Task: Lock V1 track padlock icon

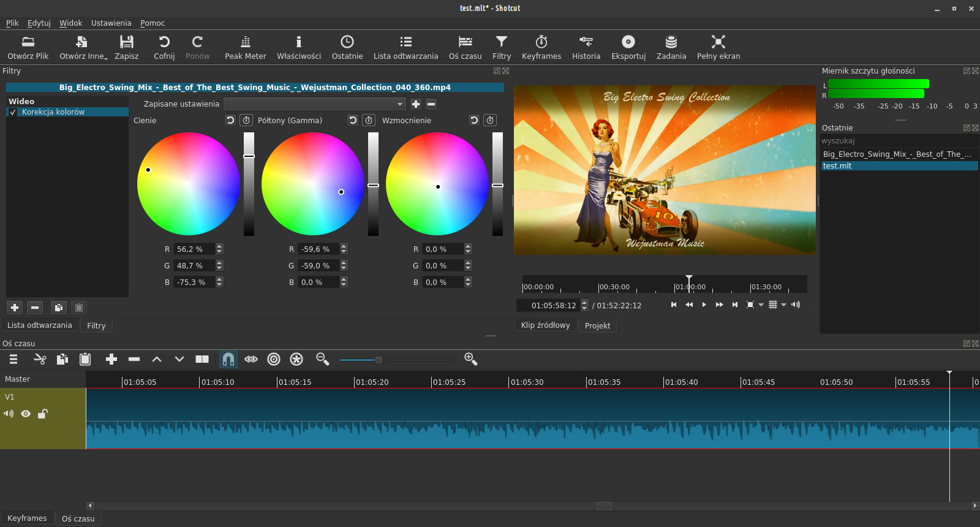Action: click(x=42, y=414)
